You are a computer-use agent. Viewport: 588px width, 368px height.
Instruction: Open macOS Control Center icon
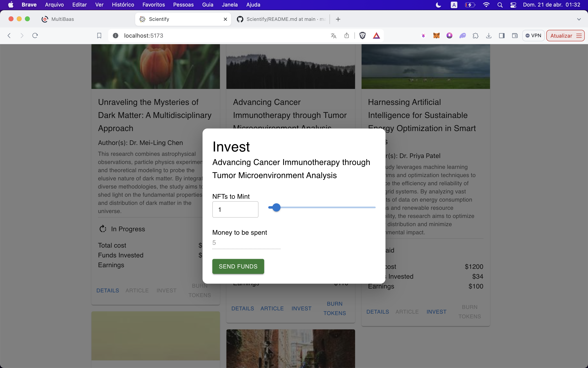coord(513,5)
